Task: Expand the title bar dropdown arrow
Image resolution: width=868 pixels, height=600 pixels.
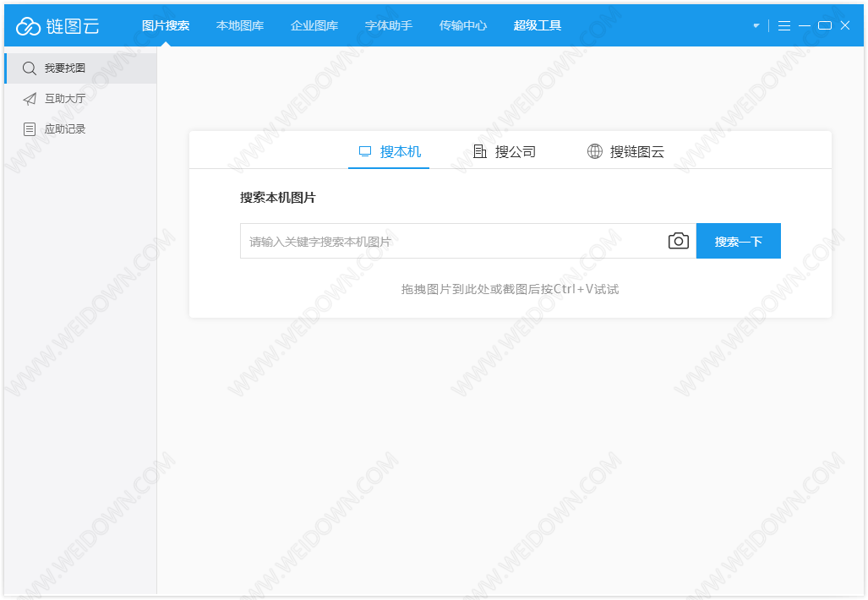Action: point(756,25)
